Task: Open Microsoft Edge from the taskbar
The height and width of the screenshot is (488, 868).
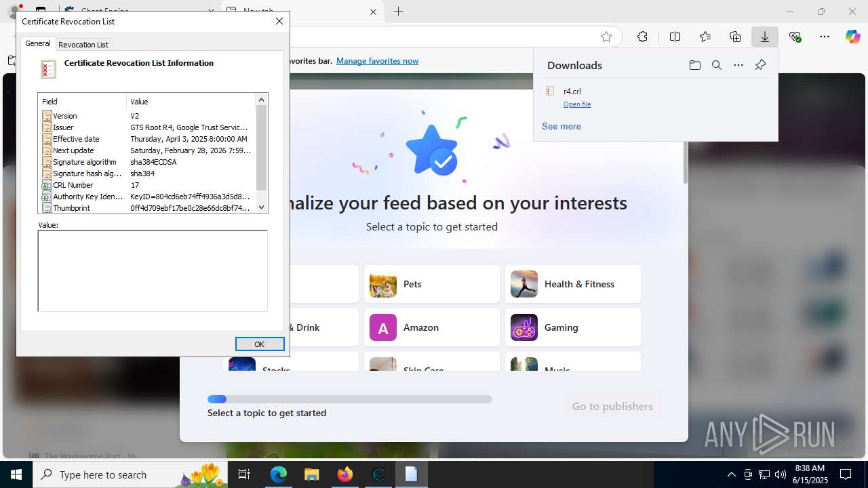Action: tap(279, 474)
